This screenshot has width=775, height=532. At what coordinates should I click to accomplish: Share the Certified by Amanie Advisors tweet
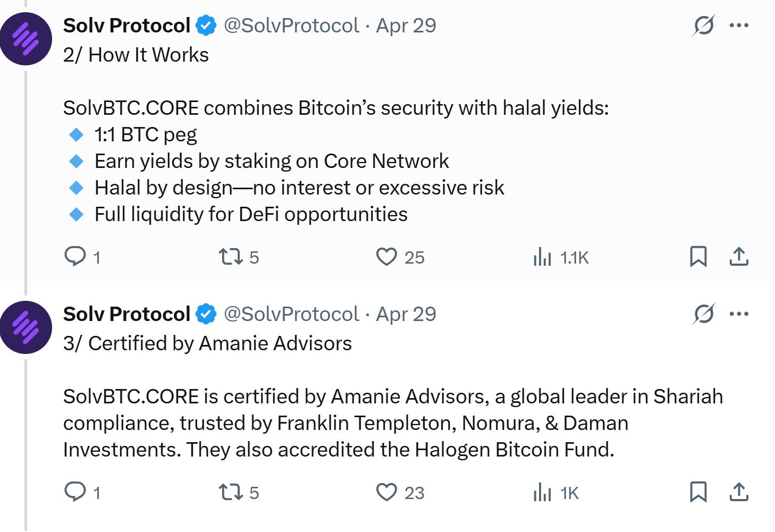point(739,493)
